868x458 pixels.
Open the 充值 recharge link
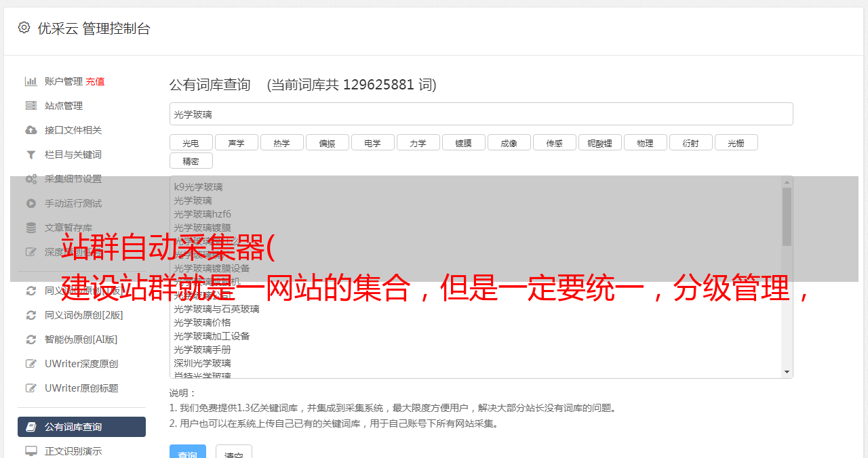tap(95, 81)
